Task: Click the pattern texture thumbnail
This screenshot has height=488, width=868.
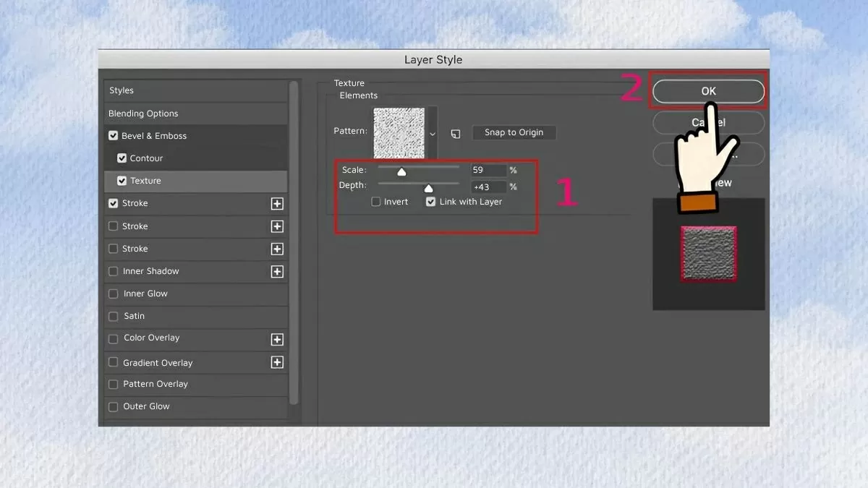Action: pyautogui.click(x=399, y=132)
